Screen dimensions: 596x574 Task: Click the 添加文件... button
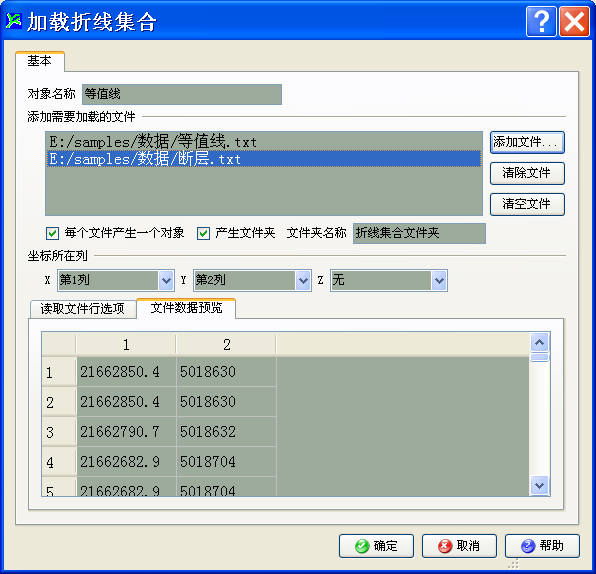click(527, 143)
